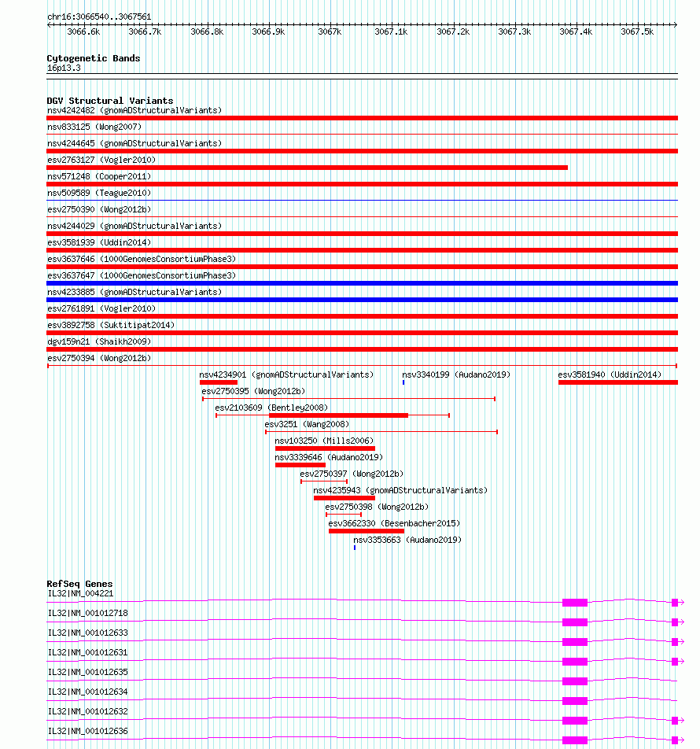
Task: Click the RefSeq Genes track title
Action: click(x=79, y=584)
